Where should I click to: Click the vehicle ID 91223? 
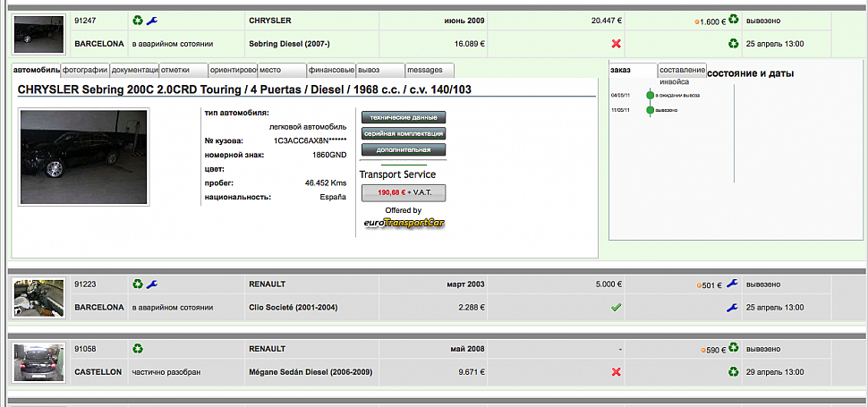point(84,284)
